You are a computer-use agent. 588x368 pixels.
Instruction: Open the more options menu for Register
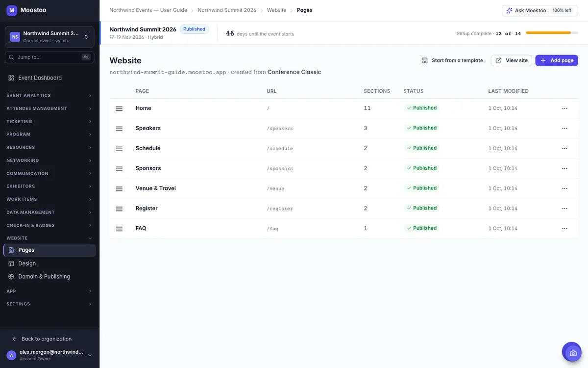[564, 209]
